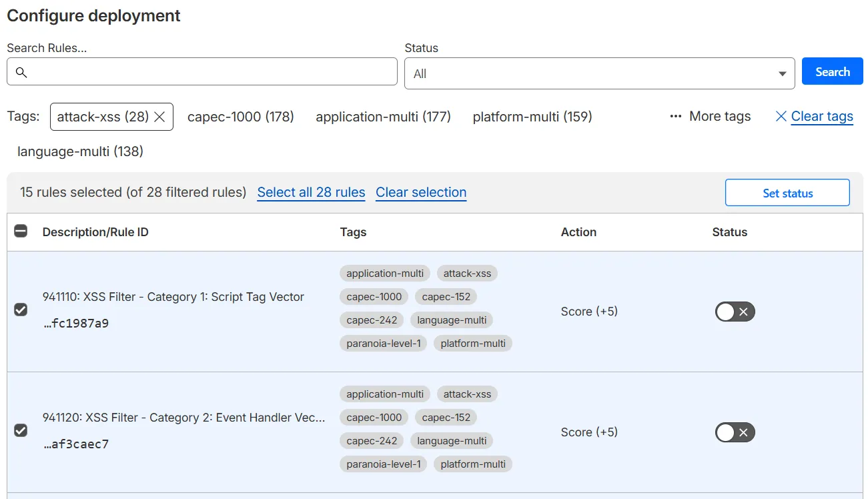Filter rules by the capec-1000 tag
This screenshot has width=868, height=499.
[241, 116]
